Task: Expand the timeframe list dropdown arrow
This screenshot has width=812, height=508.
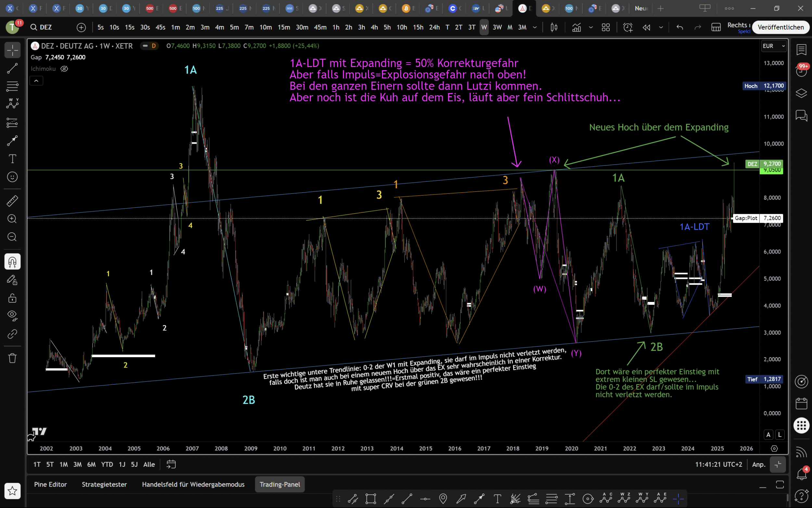Action: [x=535, y=27]
